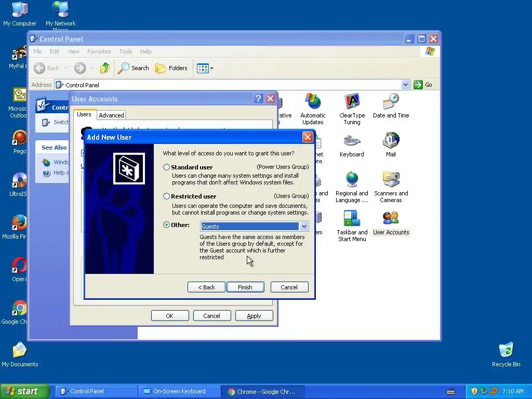Open the Guests group dropdown
The width and height of the screenshot is (532, 399).
304,227
